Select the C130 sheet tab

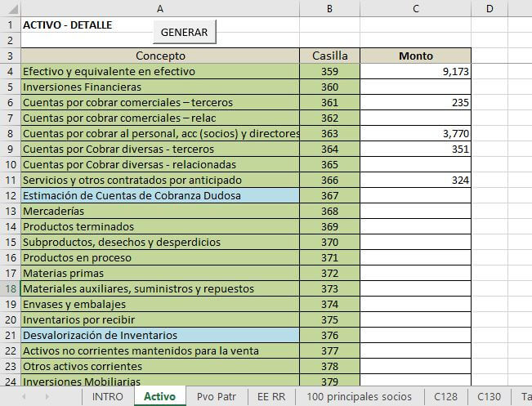pyautogui.click(x=489, y=396)
